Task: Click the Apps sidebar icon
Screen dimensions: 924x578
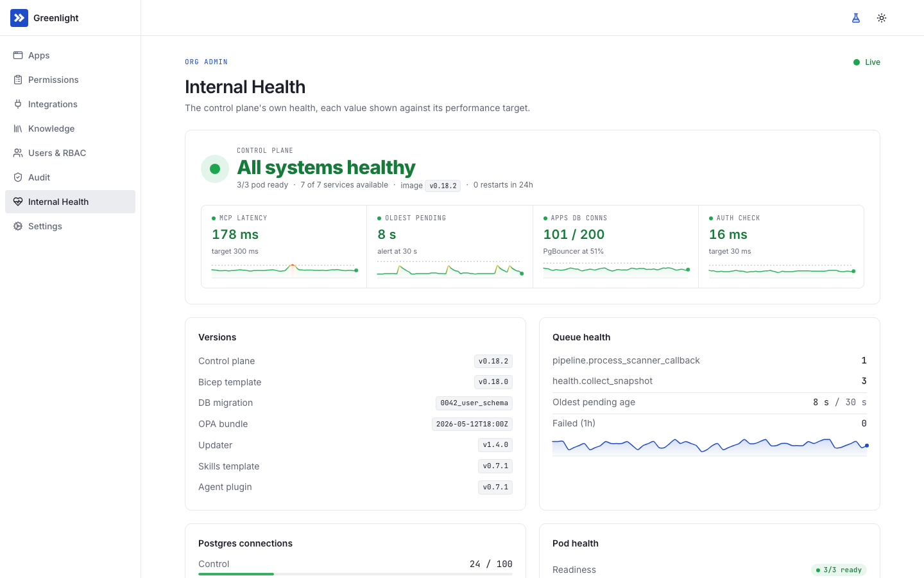Action: click(x=18, y=55)
